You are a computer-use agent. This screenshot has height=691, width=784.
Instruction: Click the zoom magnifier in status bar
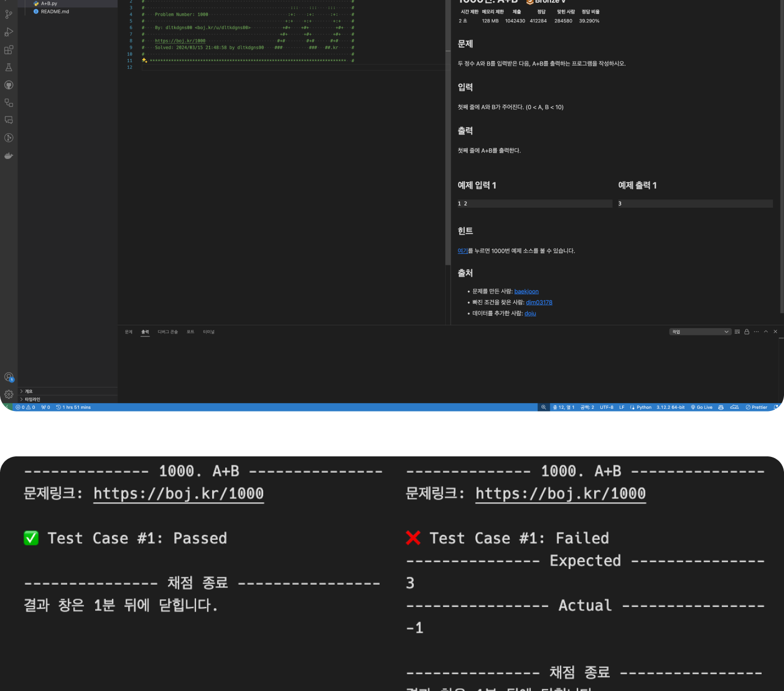(x=543, y=407)
